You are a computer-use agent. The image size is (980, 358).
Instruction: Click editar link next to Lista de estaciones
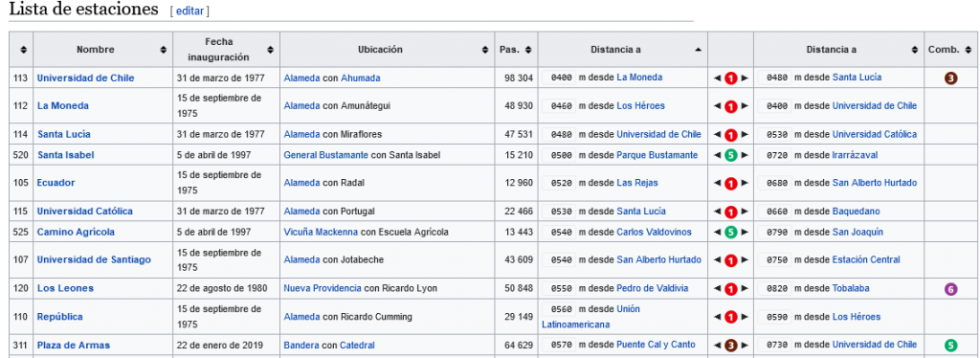tap(189, 11)
